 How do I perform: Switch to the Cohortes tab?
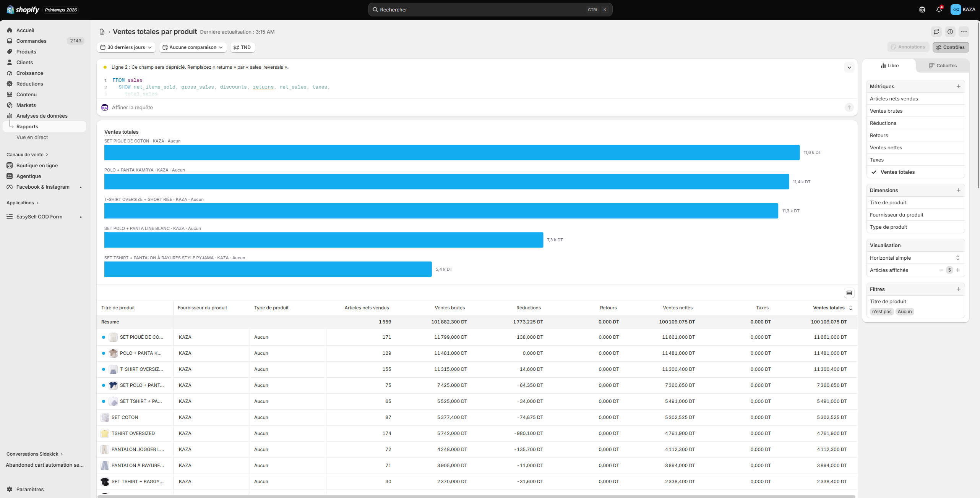click(x=943, y=66)
